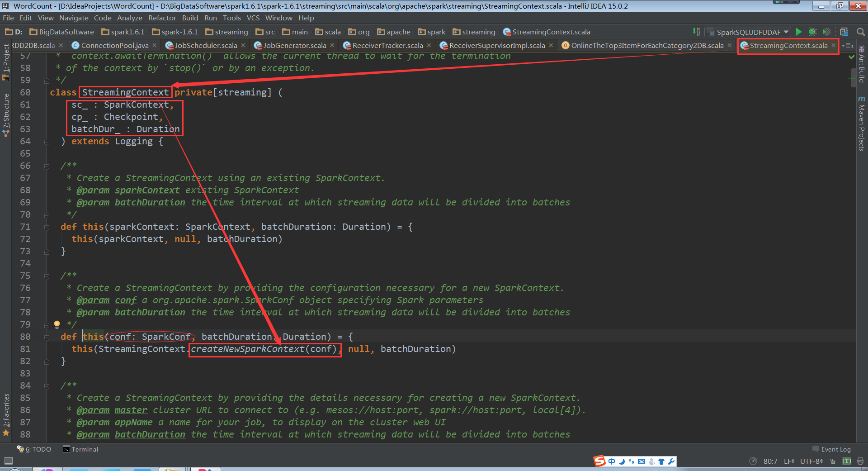Screen dimensions: 868x471
Task: Click the D: drive breadcrumb
Action: pyautogui.click(x=14, y=32)
